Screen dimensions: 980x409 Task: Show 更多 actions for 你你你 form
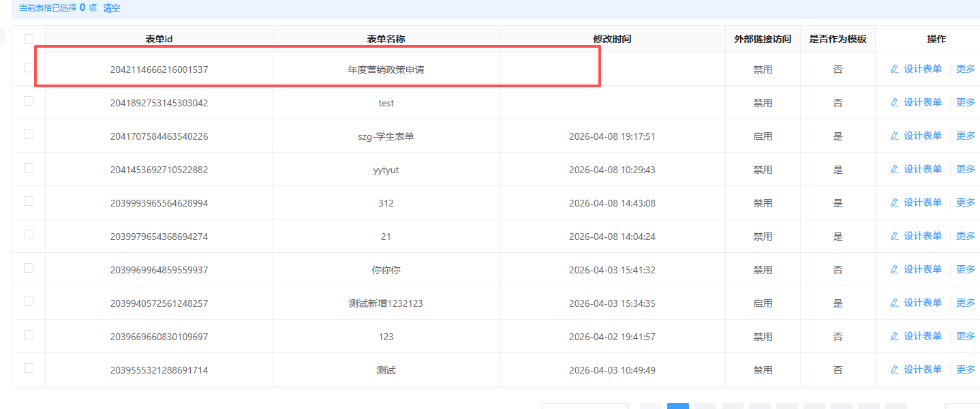pos(966,269)
